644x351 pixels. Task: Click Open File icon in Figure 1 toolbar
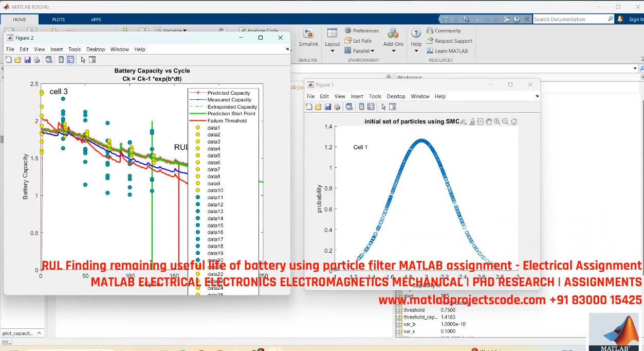pos(318,107)
